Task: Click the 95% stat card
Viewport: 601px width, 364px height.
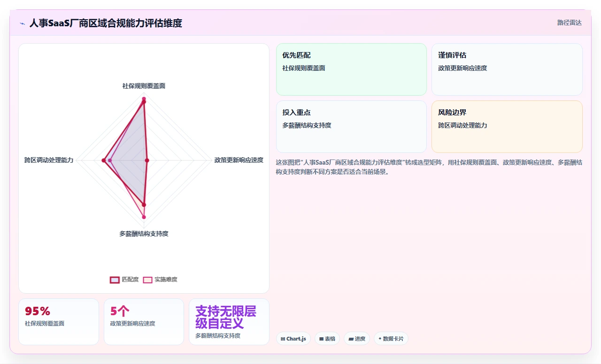Action: tap(59, 322)
